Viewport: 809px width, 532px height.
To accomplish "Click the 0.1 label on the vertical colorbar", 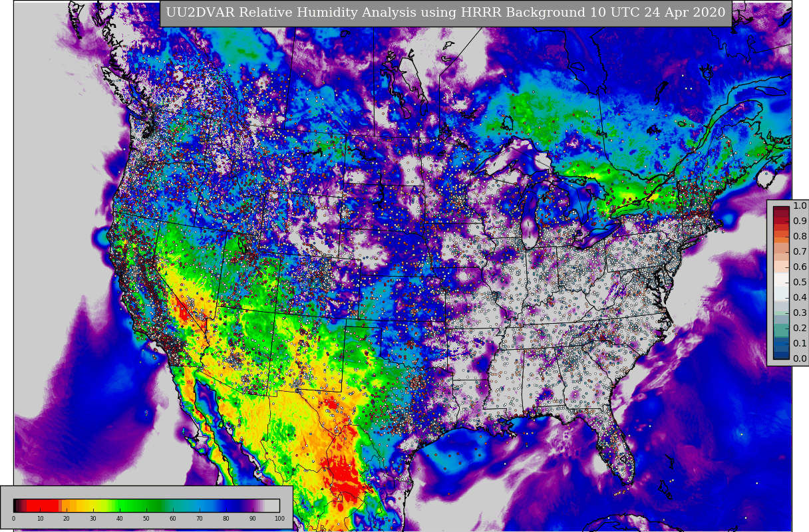I will pyautogui.click(x=800, y=344).
